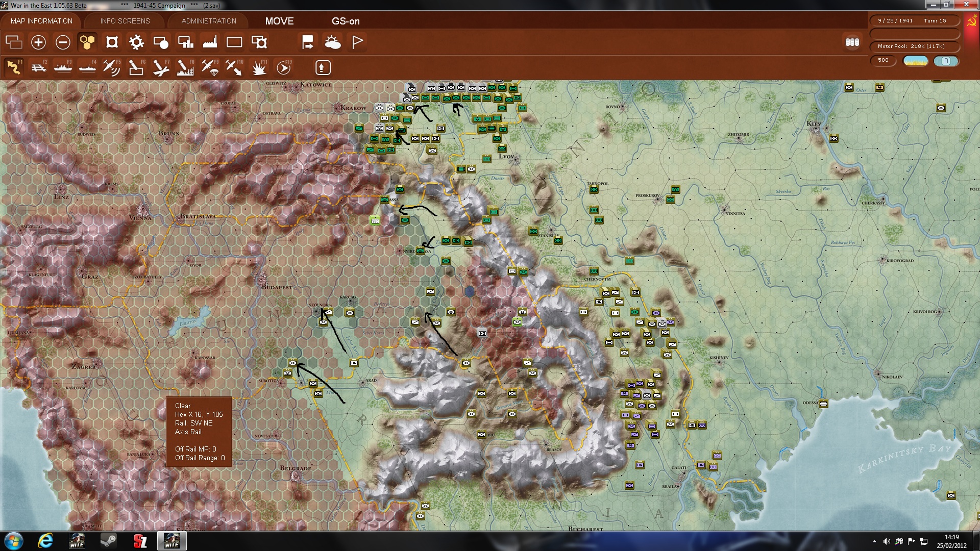Click the rectangle with fort icon

click(259, 42)
